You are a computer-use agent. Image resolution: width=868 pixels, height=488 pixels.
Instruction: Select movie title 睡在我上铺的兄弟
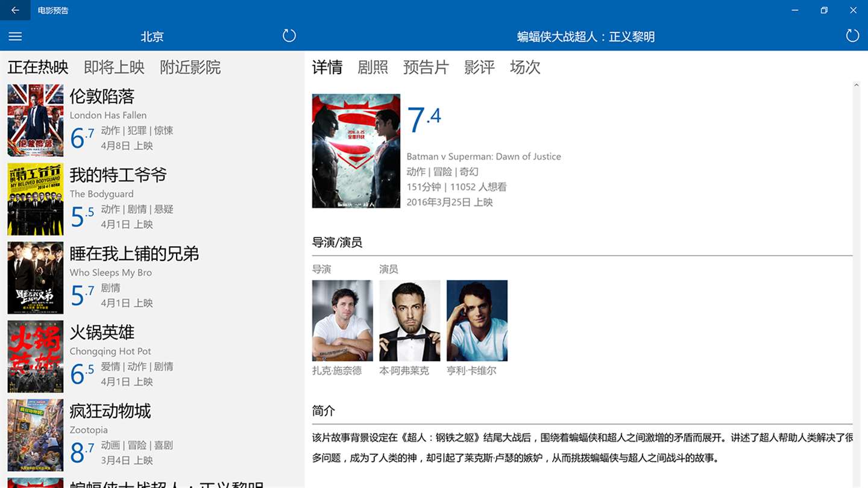pos(134,254)
